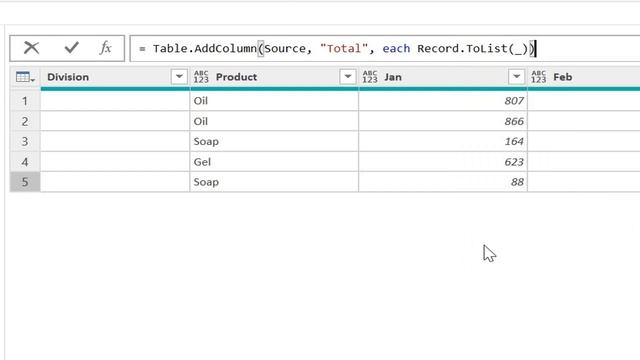This screenshot has height=360, width=640.
Task: Select row number 2
Action: click(x=25, y=121)
